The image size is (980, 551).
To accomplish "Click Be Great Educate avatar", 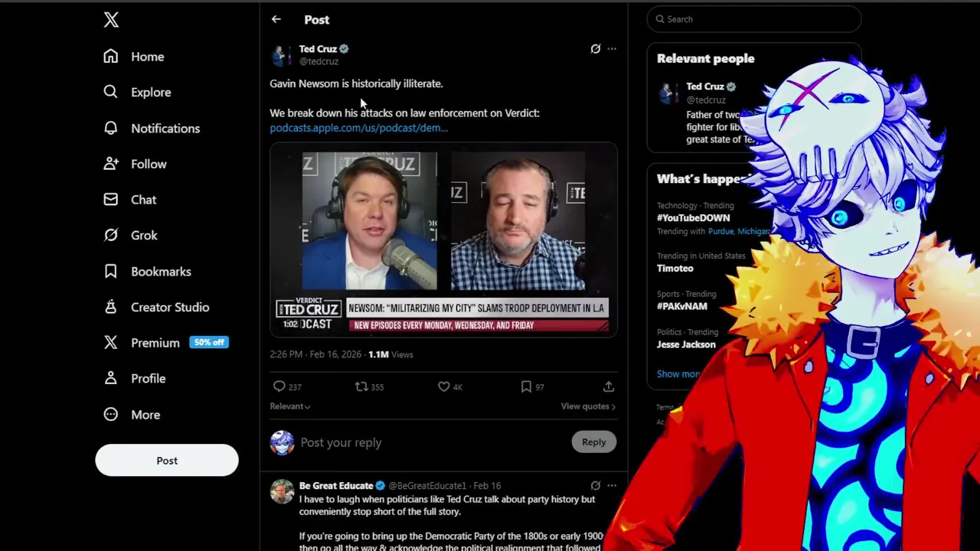I will (x=282, y=491).
